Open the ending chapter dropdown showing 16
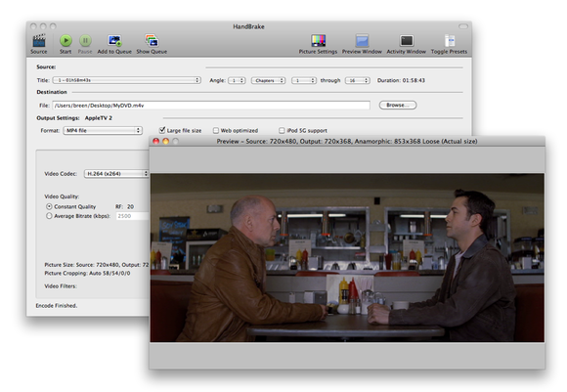This screenshot has width=567, height=392. 358,80
